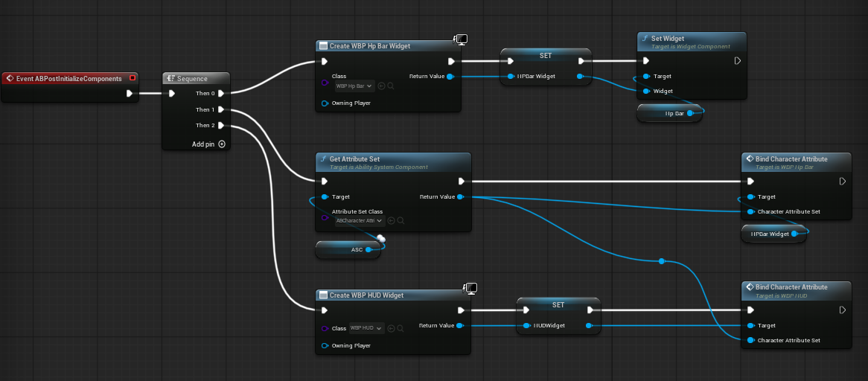Viewport: 868px width, 381px height.
Task: Click the client-only monitor icon on Create WBP HUD Widget
Action: point(470,288)
